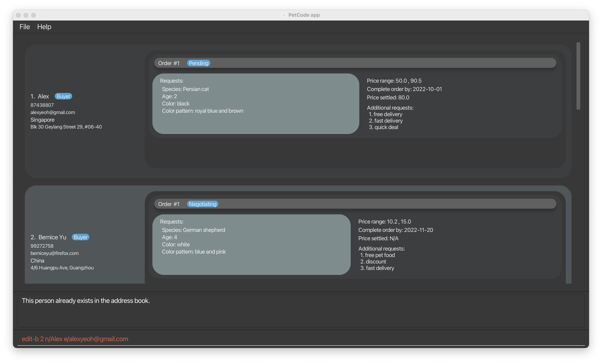The height and width of the screenshot is (364, 602).
Task: Click the berniceyu@firefox.com email text
Action: pos(54,253)
